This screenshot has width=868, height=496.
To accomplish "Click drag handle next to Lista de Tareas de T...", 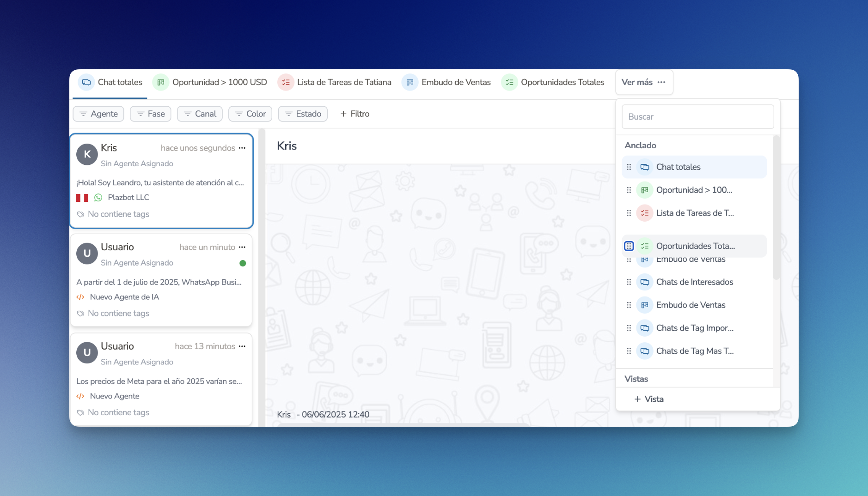I will coord(629,213).
